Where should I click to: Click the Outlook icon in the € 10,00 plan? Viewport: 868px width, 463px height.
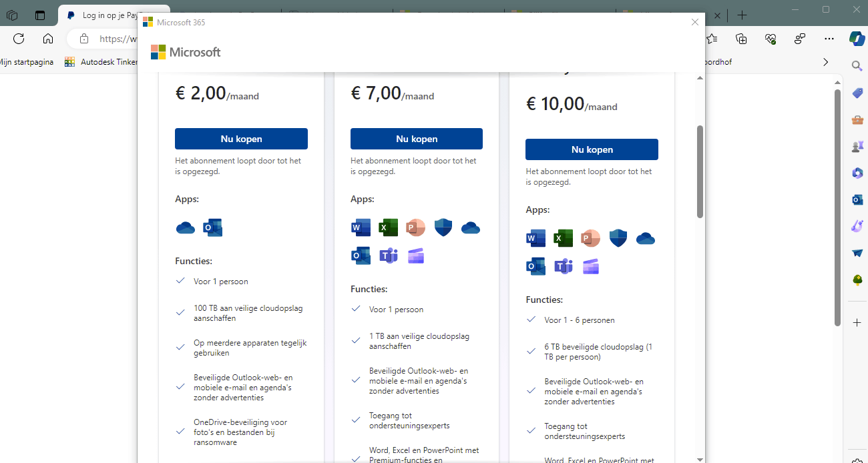pos(535,266)
